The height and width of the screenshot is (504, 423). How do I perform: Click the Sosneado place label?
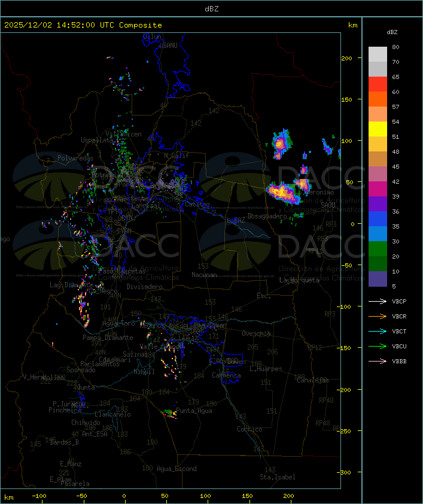point(81,370)
